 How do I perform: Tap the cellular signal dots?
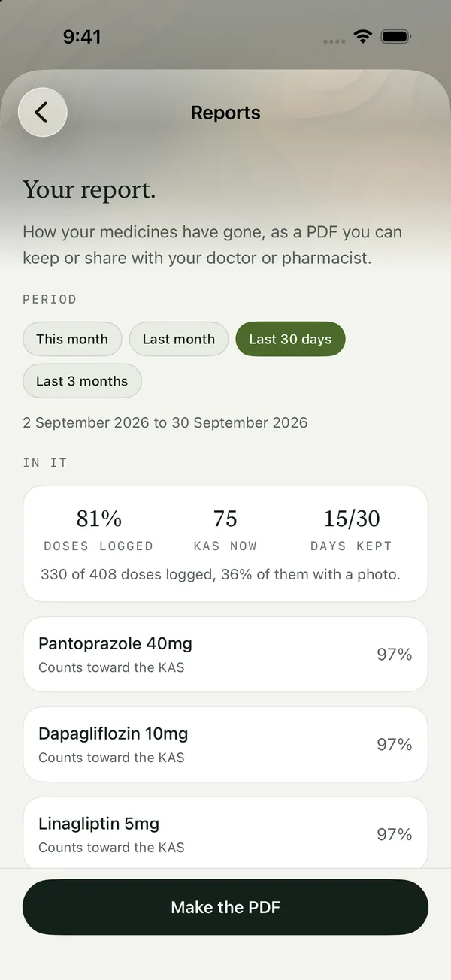click(x=334, y=41)
